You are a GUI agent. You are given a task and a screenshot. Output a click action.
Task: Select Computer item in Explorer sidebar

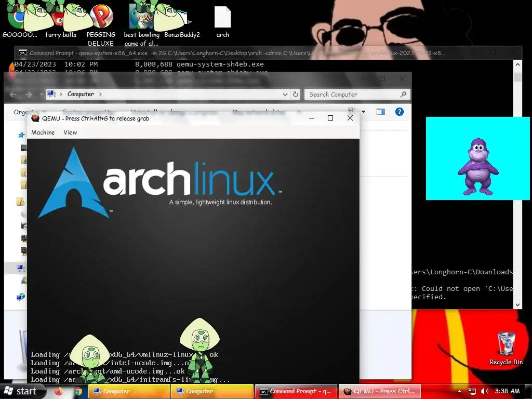click(x=20, y=268)
